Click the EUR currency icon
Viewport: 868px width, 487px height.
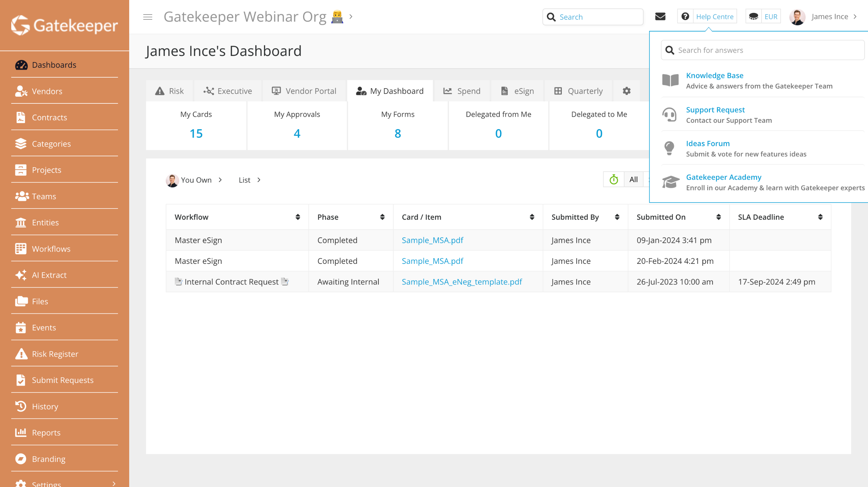tap(753, 17)
